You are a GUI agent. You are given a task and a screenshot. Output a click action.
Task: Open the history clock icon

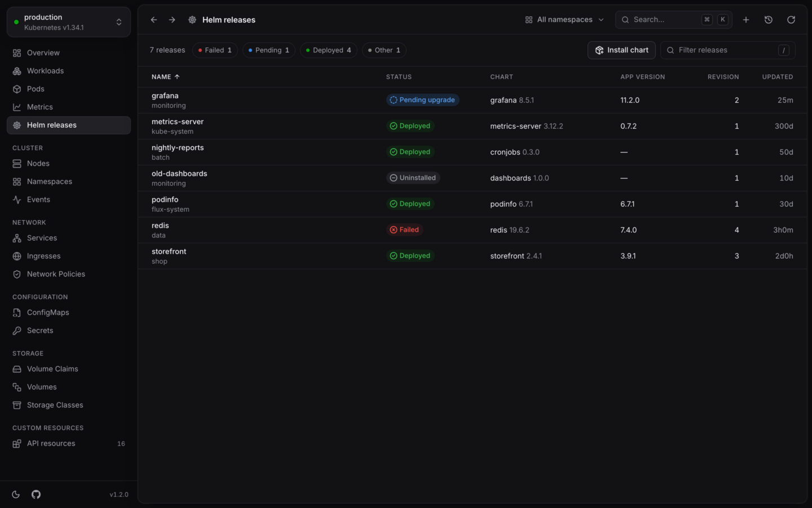pos(769,20)
